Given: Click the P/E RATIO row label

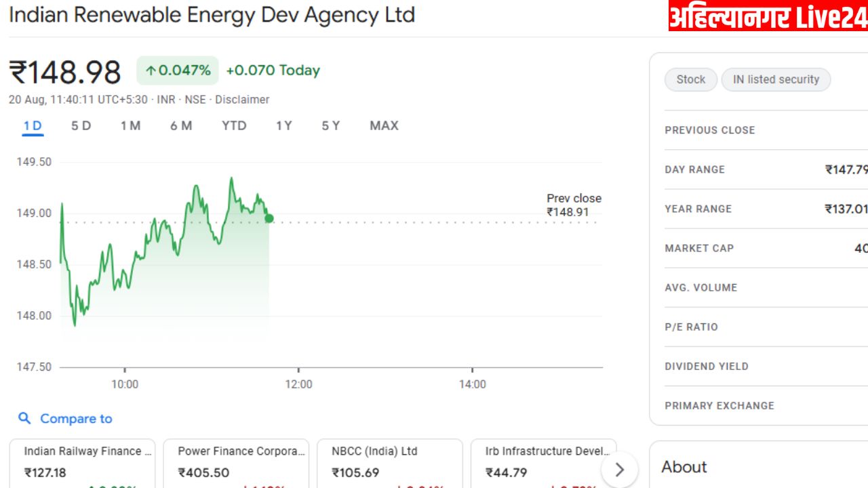Looking at the screenshot, I should [691, 327].
